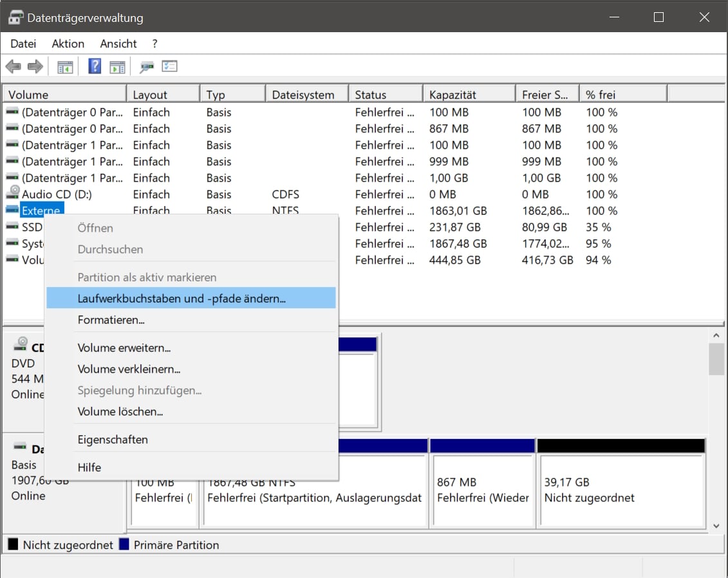
Task: Click the Forward arrow toolbar icon
Action: [35, 66]
